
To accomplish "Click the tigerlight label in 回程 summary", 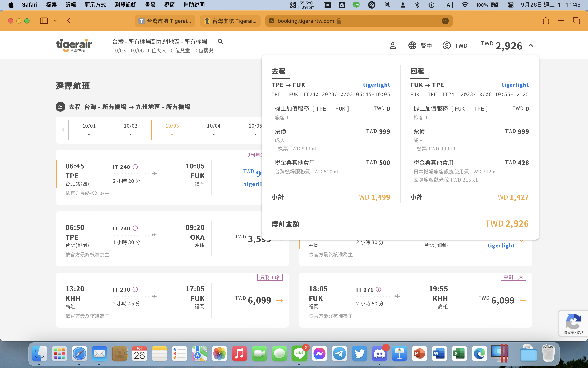I will coord(515,85).
